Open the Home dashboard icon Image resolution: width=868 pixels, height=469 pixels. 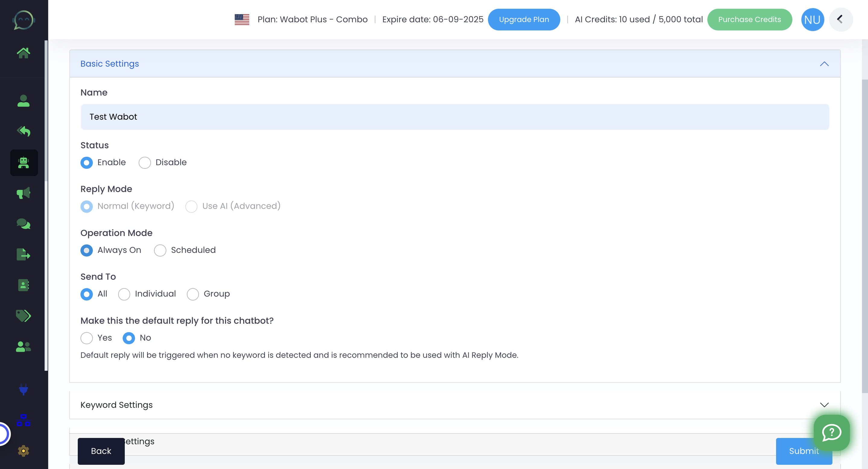click(x=24, y=52)
